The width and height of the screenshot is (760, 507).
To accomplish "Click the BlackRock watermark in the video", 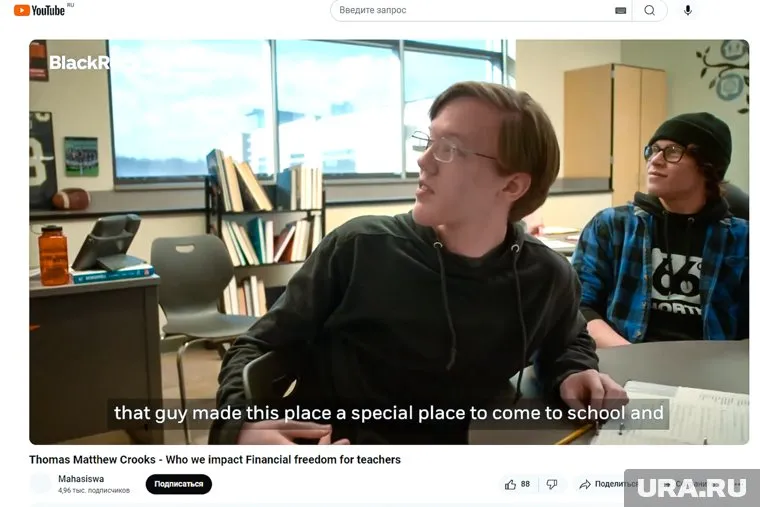I will [79, 63].
